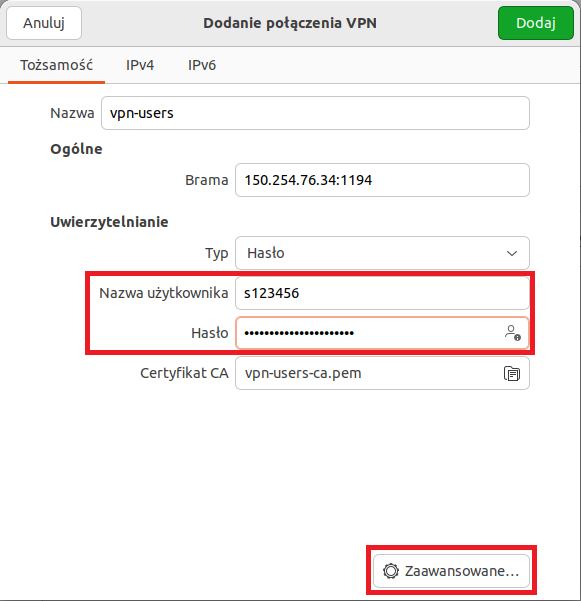The width and height of the screenshot is (581, 601).
Task: Click the Nazwa użytkownika label
Action: [x=164, y=293]
